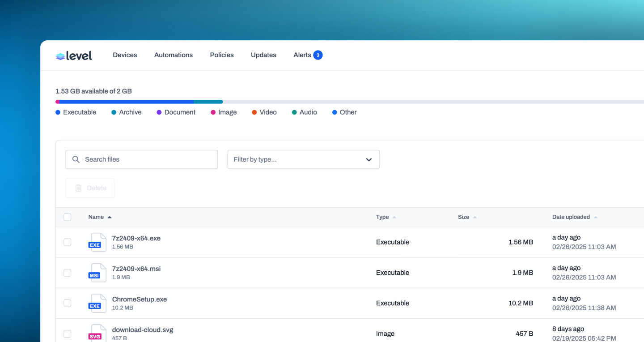This screenshot has height=342, width=644.
Task: Open the Filter by type dropdown
Action: coord(304,159)
